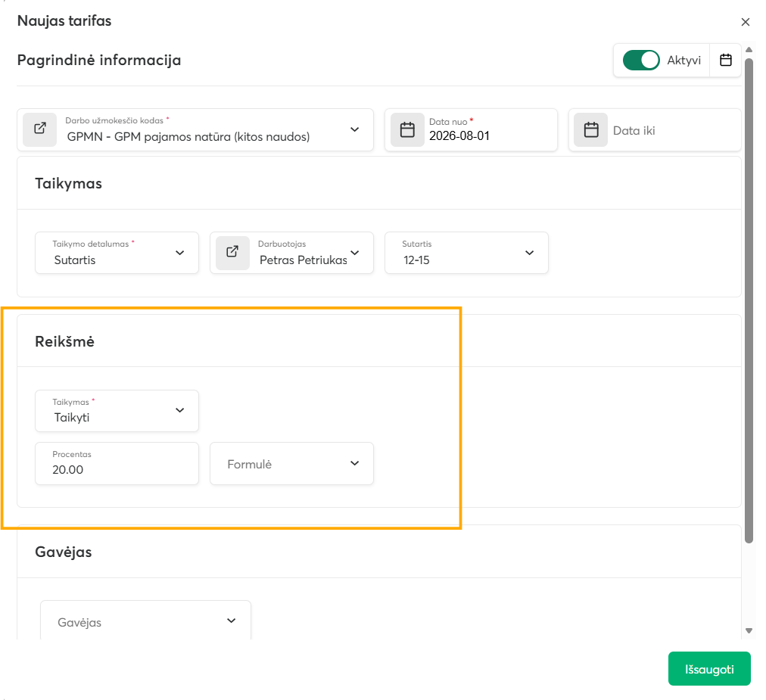
Task: Open calendar icon next to Aktyvi toggle
Action: [725, 60]
